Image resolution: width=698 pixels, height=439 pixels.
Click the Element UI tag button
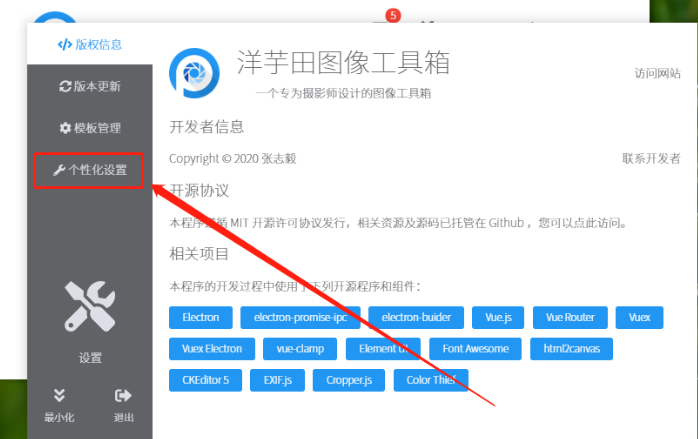click(383, 349)
